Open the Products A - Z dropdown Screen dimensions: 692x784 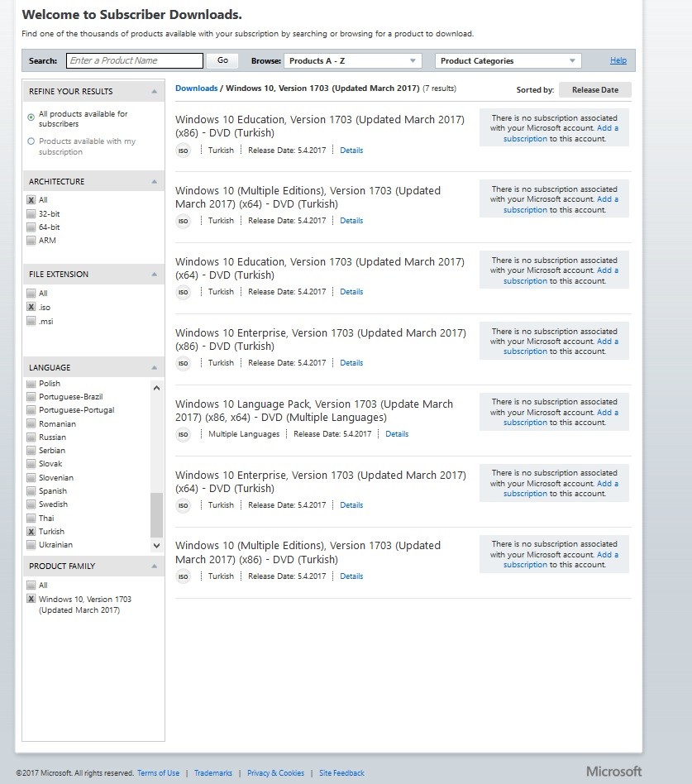(x=353, y=61)
